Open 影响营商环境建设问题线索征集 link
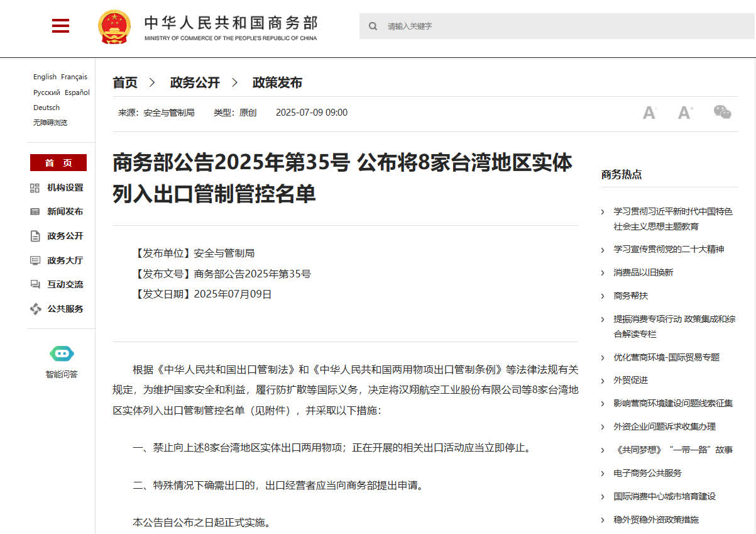Screen dimensions: 756x534 (x=673, y=403)
